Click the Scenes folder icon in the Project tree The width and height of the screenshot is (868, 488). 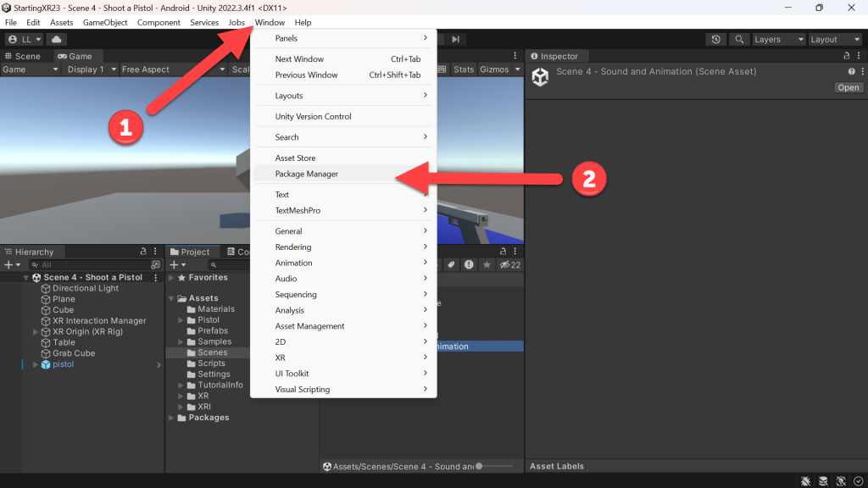[192, 352]
